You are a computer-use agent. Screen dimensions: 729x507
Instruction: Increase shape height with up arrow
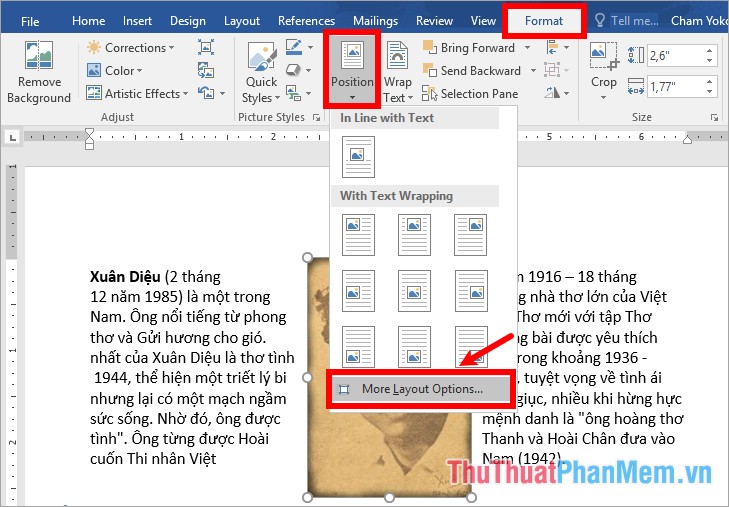[710, 51]
